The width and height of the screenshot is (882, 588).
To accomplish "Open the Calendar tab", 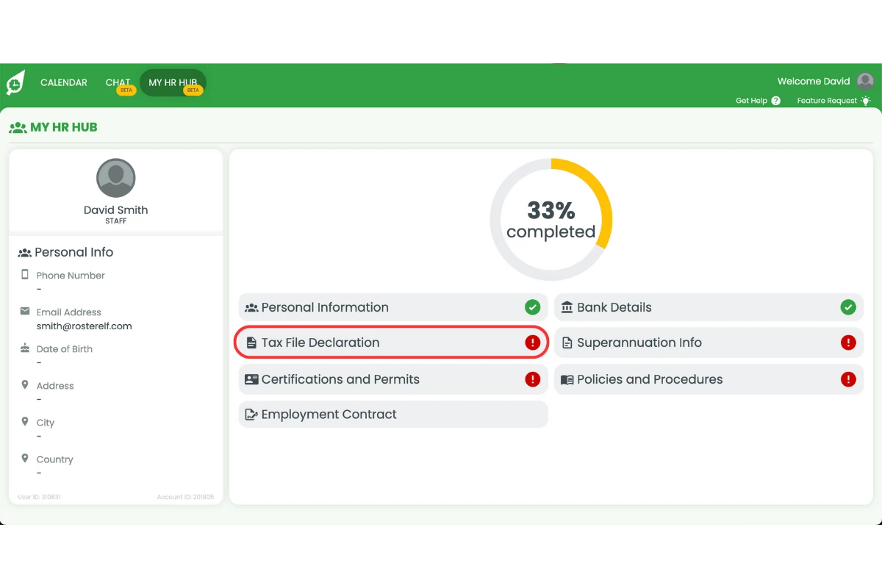I will point(64,83).
